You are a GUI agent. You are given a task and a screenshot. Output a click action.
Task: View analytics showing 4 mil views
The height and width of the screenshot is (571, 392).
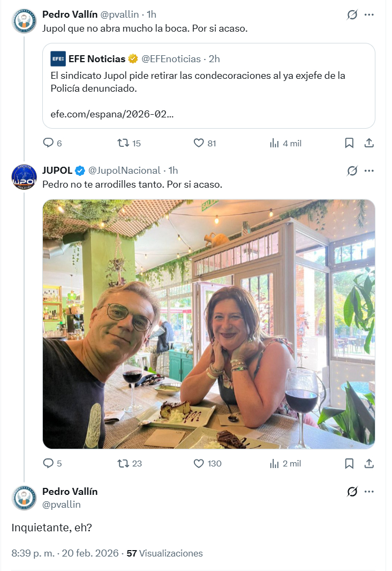(275, 143)
